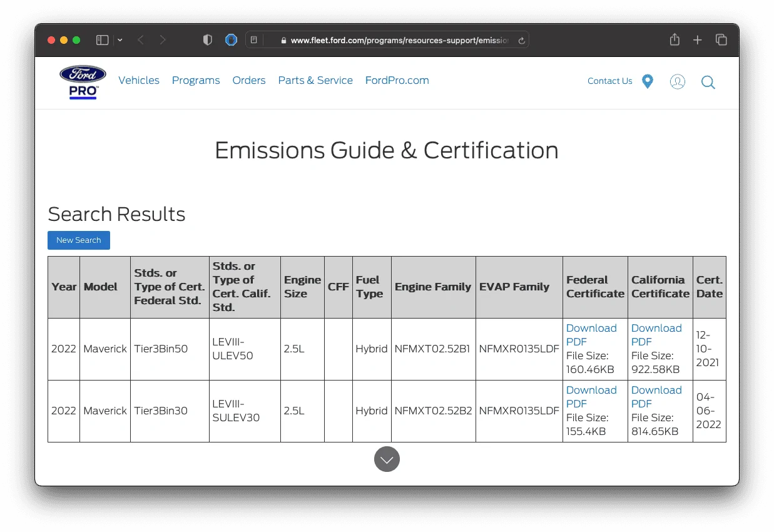Image resolution: width=774 pixels, height=532 pixels.
Task: Click the round down-arrow scroll button
Action: coord(387,459)
